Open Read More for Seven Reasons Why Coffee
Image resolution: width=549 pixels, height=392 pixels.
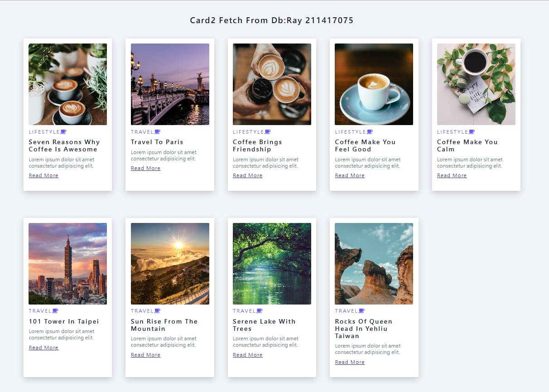coord(43,175)
